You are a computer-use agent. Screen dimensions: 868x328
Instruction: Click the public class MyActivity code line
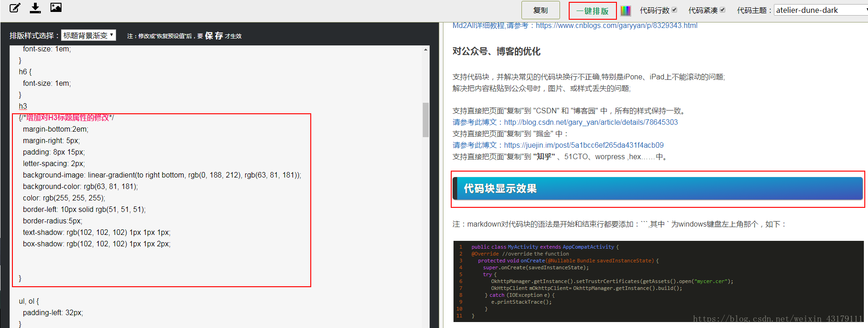click(x=545, y=247)
